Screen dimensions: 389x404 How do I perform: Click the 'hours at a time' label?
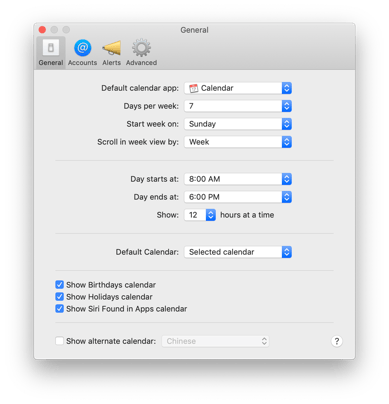tap(247, 215)
